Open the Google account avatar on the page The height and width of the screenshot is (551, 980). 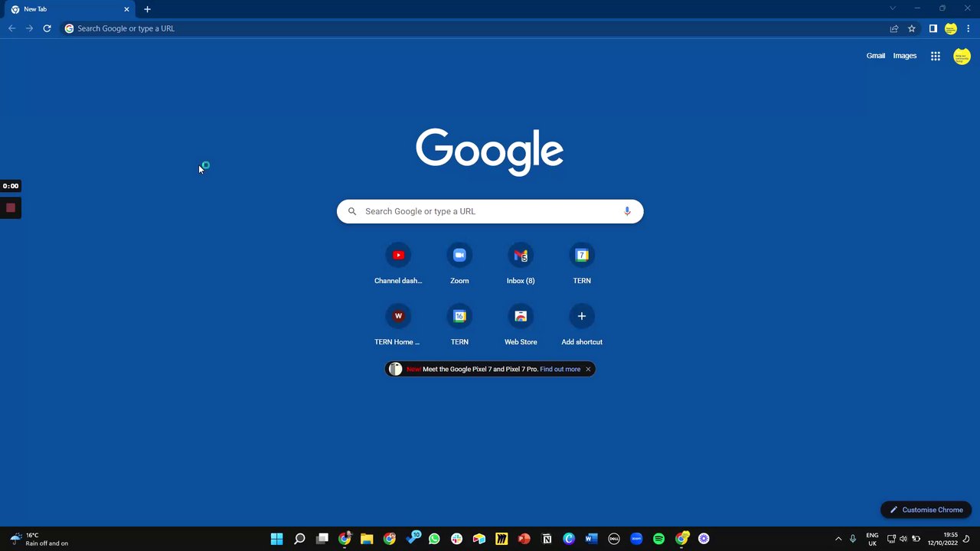(962, 56)
